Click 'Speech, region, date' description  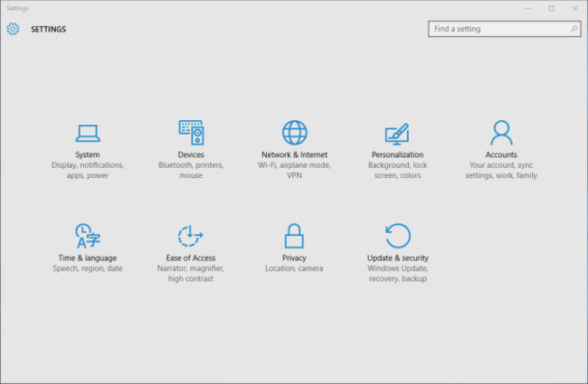[88, 268]
